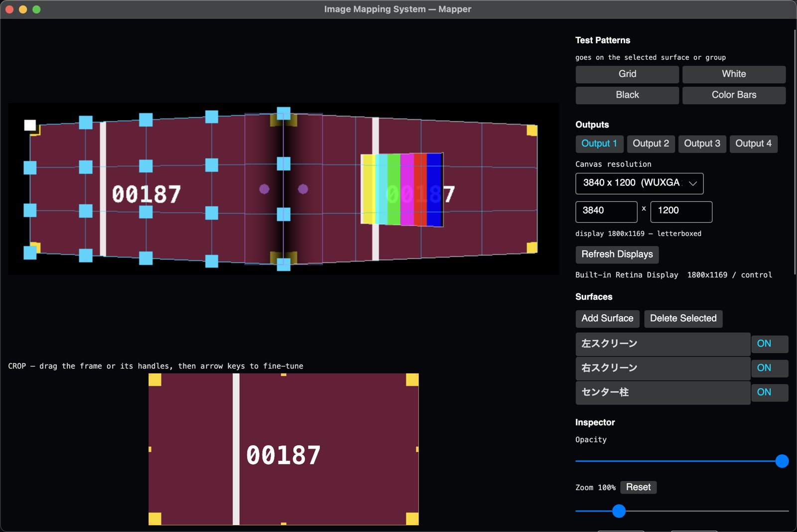Click Delete Selected button
The height and width of the screenshot is (532, 797).
683,319
